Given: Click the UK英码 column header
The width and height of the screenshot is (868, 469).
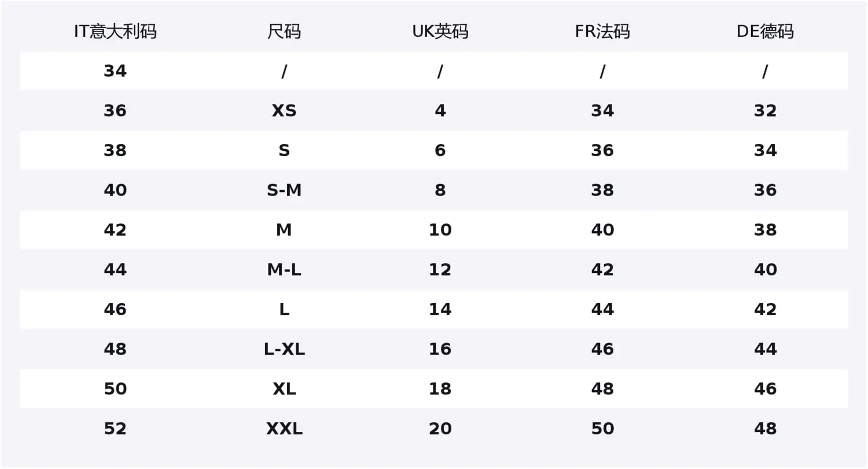Looking at the screenshot, I should pyautogui.click(x=440, y=31).
